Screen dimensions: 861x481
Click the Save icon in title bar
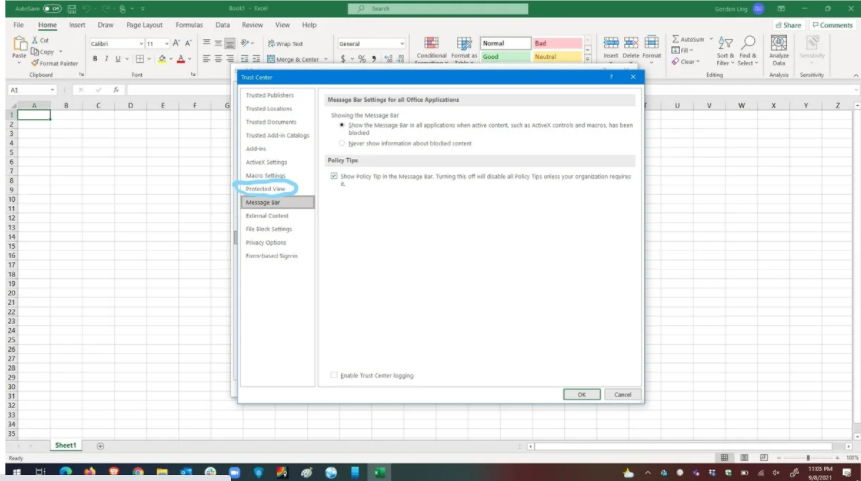(69, 9)
